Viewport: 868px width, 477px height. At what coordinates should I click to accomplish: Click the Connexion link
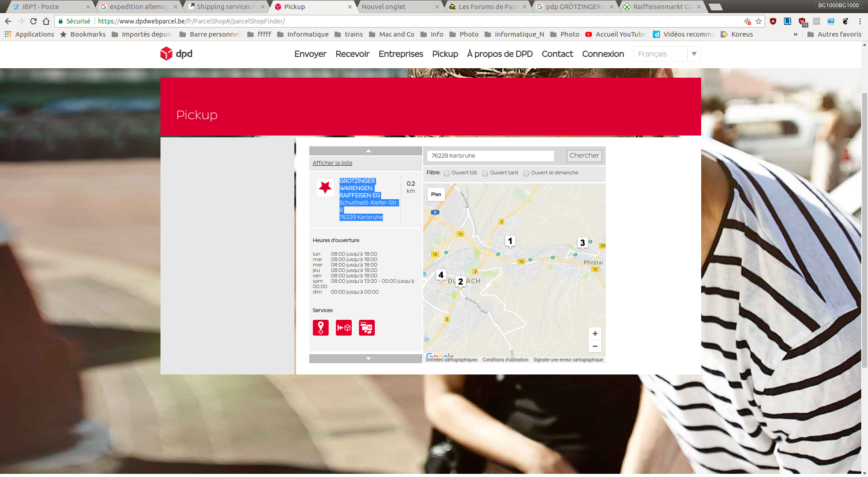[603, 54]
